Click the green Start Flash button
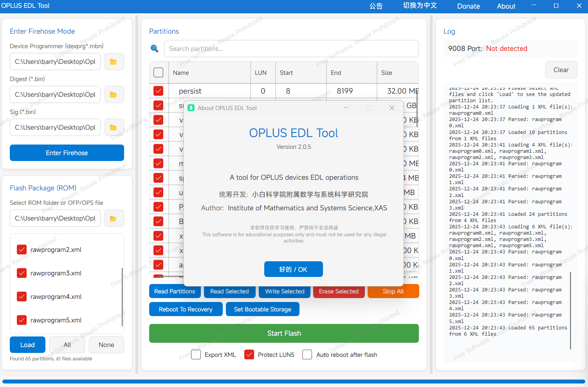 284,333
